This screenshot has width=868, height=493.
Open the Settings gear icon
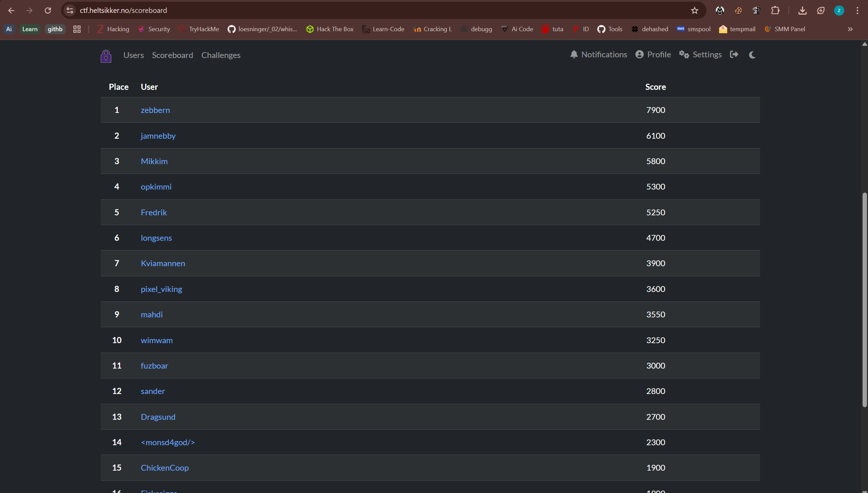point(684,54)
